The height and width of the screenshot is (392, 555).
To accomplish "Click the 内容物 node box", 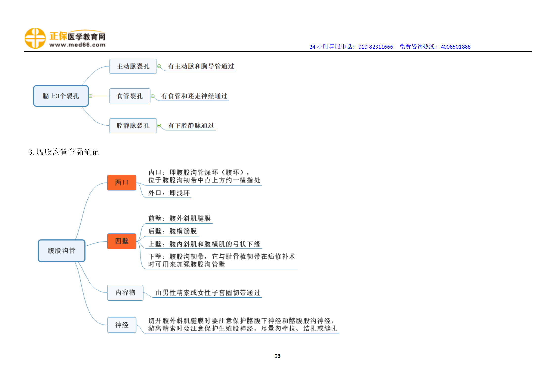I will click(125, 293).
